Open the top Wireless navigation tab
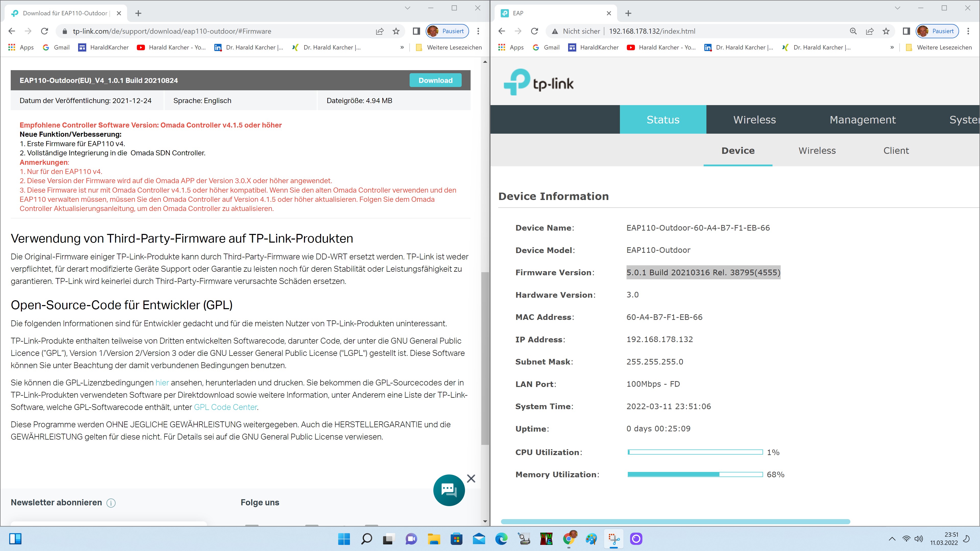 (754, 120)
